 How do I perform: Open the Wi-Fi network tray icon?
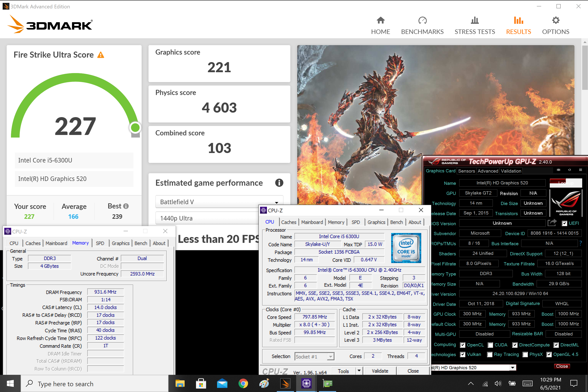coord(485,383)
